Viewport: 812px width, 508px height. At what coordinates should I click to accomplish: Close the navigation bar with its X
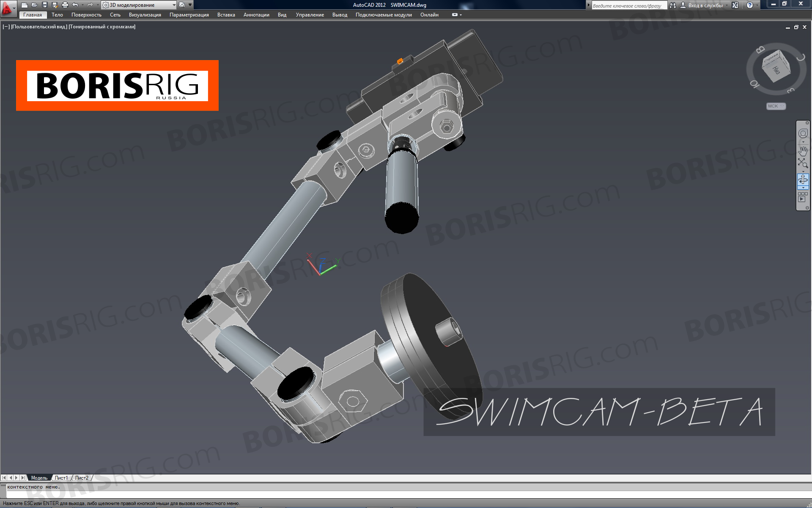[x=807, y=123]
